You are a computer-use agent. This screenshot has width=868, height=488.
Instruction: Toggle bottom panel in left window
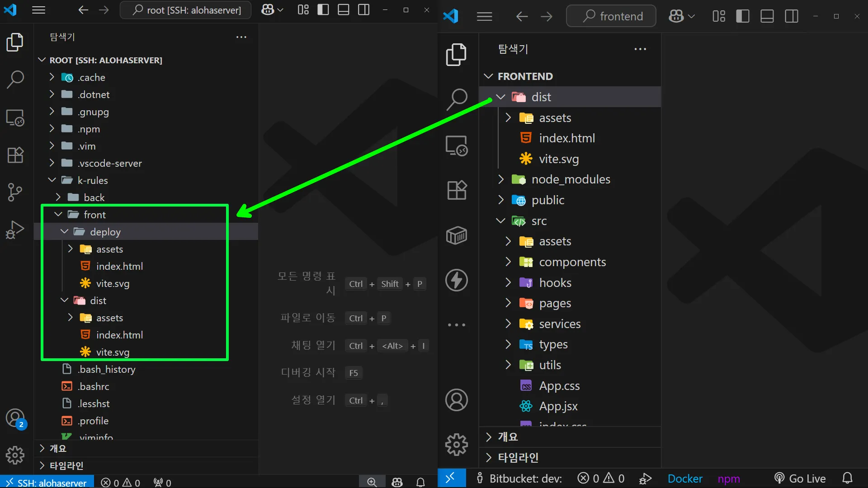(344, 10)
